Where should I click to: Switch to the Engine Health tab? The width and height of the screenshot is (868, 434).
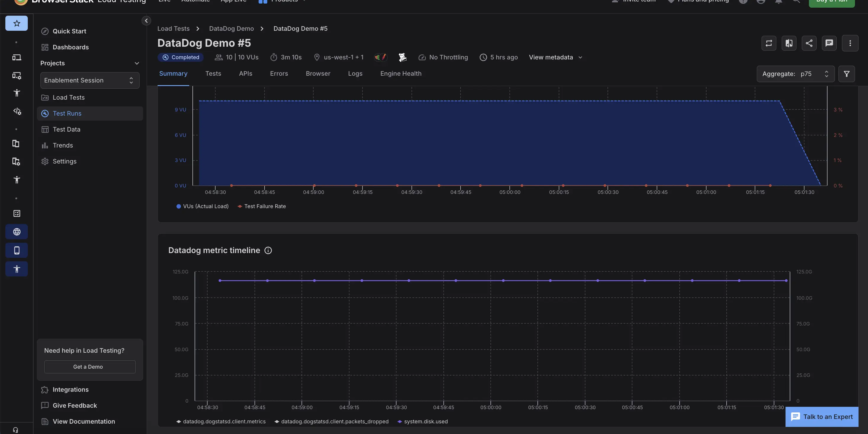[x=401, y=73]
